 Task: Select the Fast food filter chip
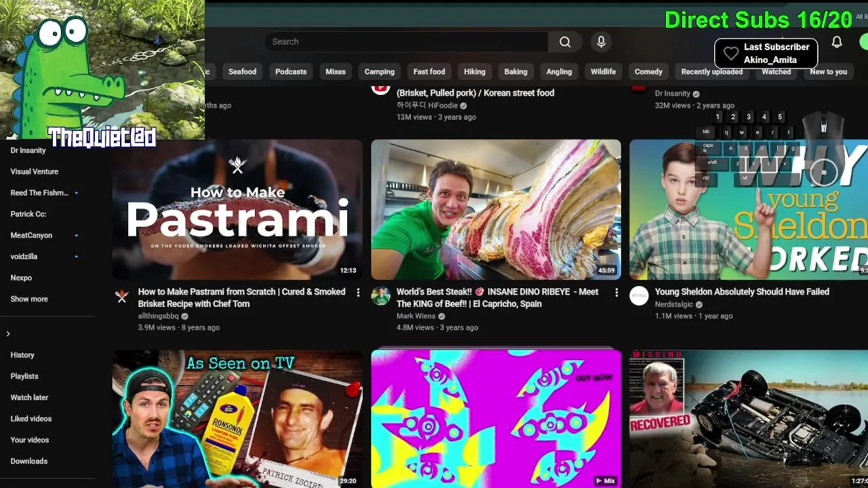[x=429, y=71]
